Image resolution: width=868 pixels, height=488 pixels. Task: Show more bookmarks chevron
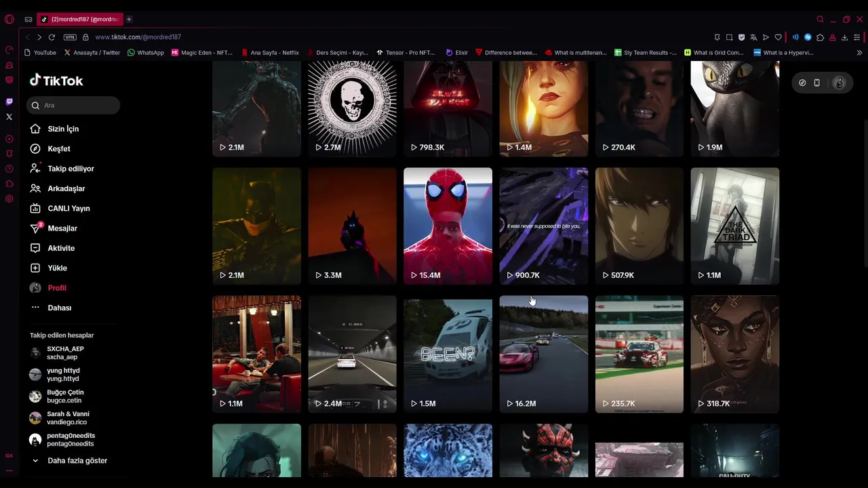click(859, 52)
